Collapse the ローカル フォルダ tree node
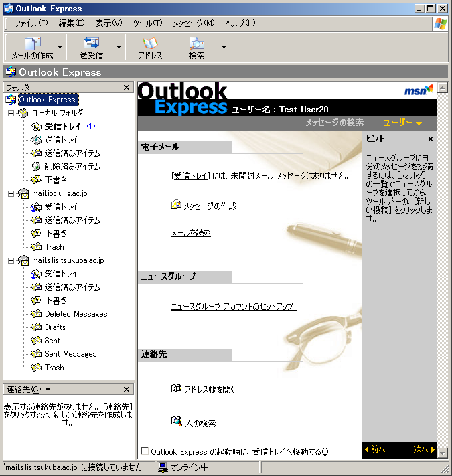Image resolution: width=452 pixels, height=476 pixels. [x=11, y=114]
